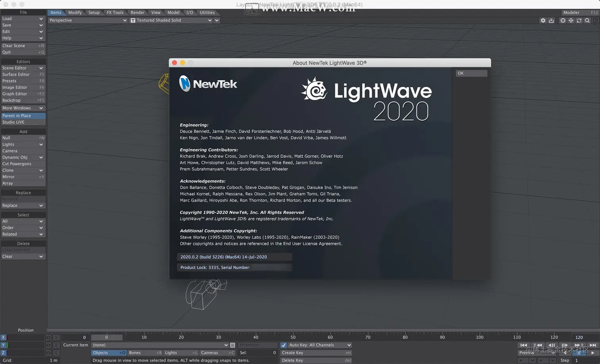Viewport: 600px width, 364px height.
Task: Open Auto Key All Channels dropdown
Action: click(x=320, y=345)
